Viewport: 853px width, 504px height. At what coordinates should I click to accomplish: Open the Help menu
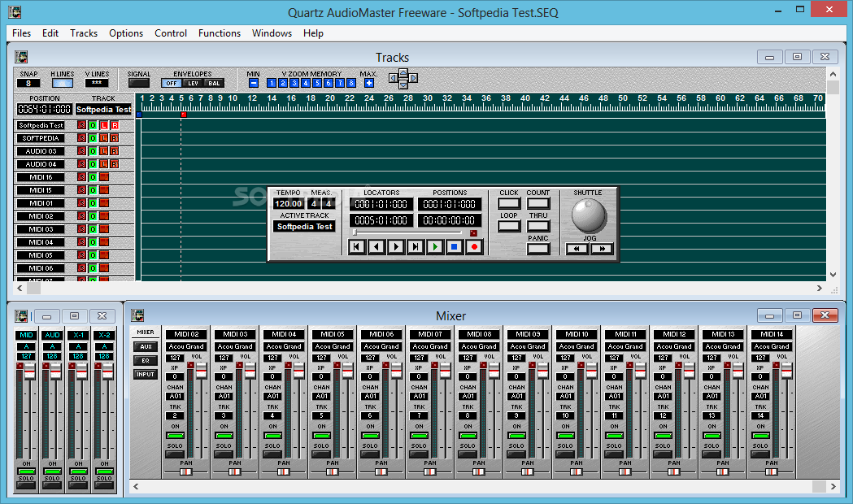[x=313, y=33]
